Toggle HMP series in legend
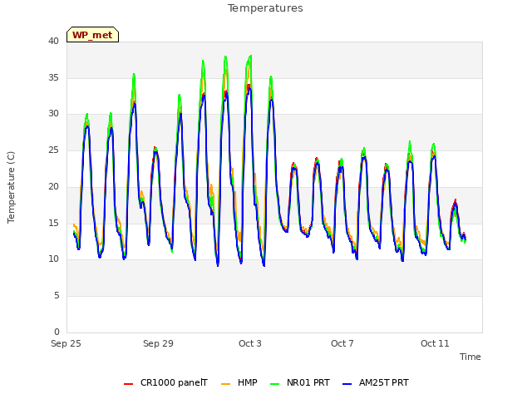Viewport: 532px width, 399px height. click(239, 382)
